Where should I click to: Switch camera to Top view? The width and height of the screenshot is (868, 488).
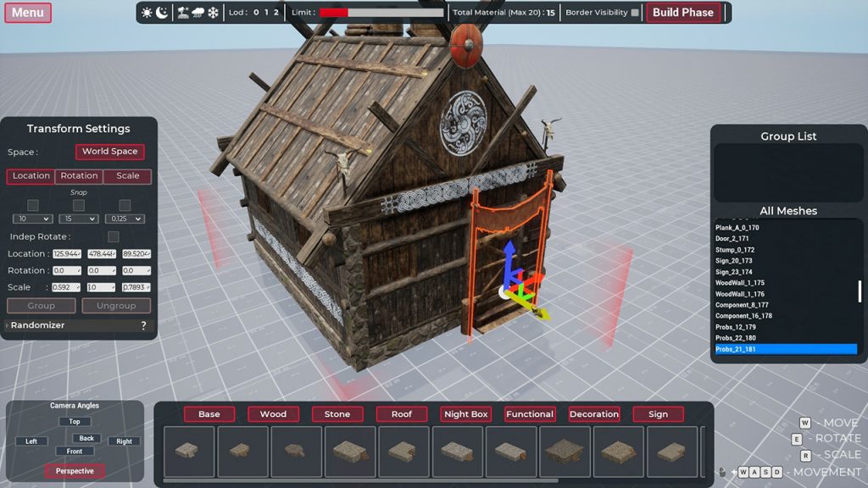[75, 421]
